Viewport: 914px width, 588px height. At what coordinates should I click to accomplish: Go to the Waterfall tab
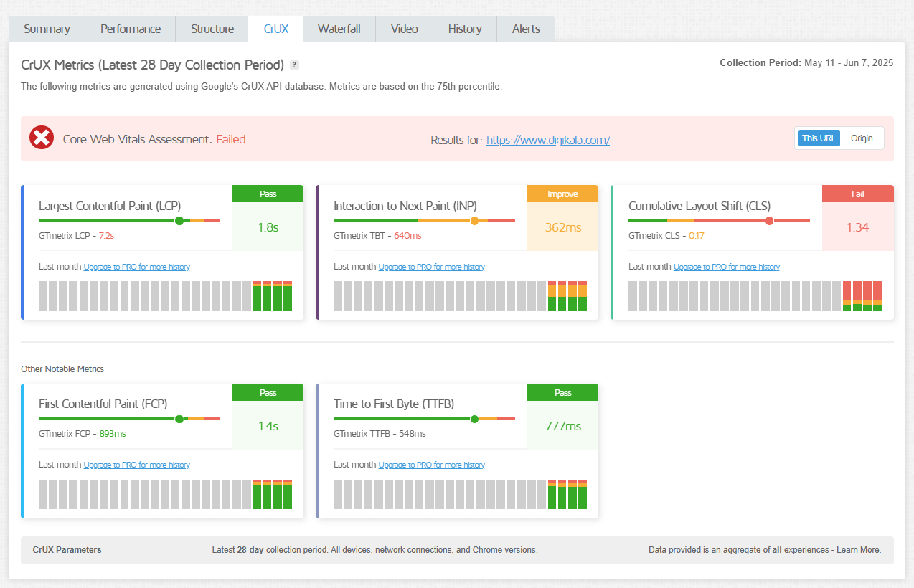click(x=339, y=29)
